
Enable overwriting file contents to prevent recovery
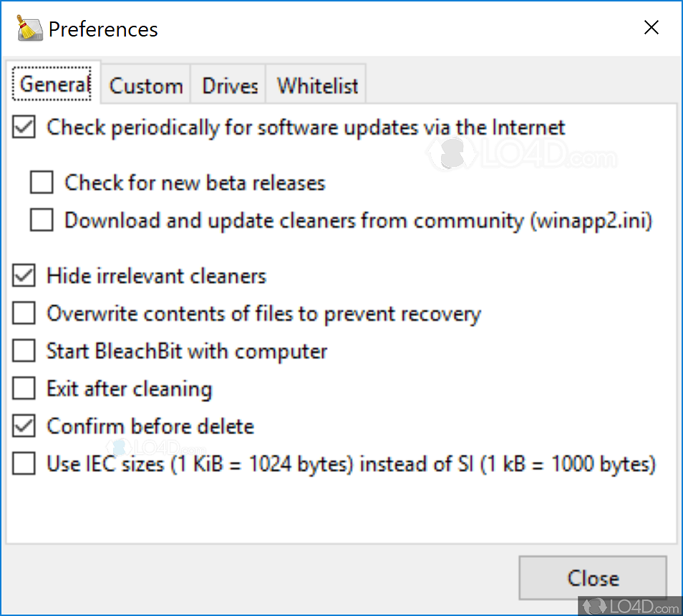tap(23, 313)
